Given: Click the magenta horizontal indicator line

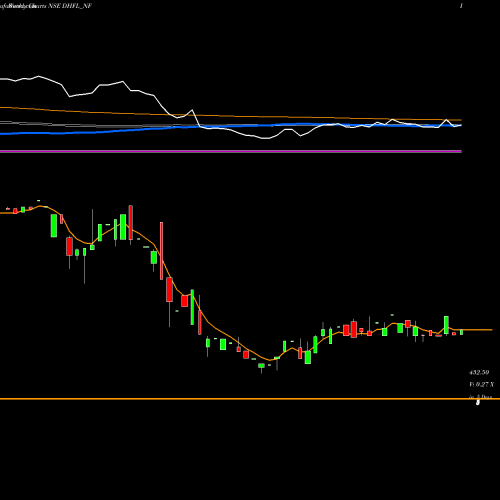Looking at the screenshot, I should click(x=231, y=151).
